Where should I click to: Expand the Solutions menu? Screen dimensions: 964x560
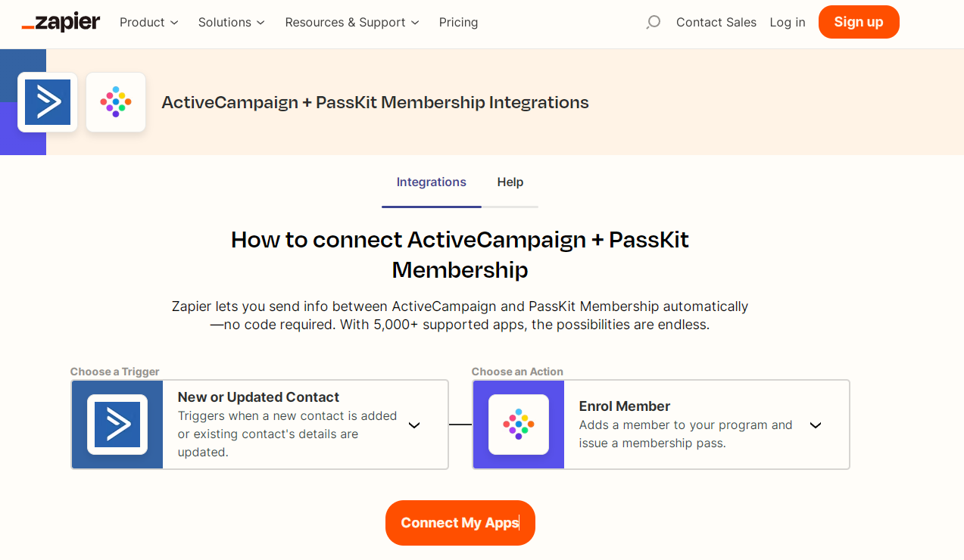[x=232, y=23]
